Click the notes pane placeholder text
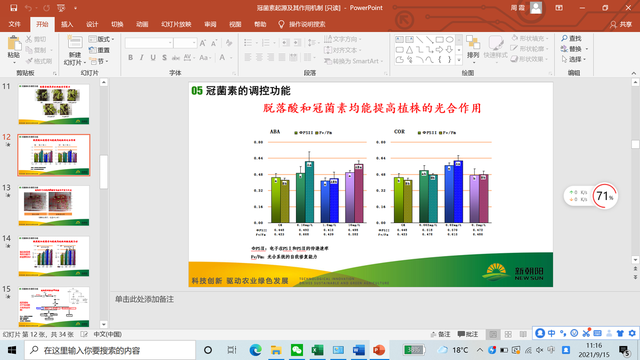The image size is (640, 360). [144, 299]
